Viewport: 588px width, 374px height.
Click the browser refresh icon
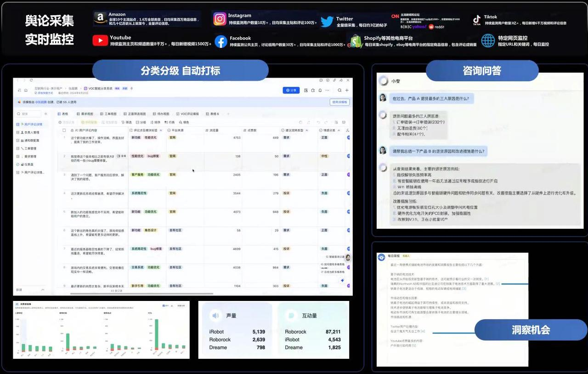tap(31, 80)
